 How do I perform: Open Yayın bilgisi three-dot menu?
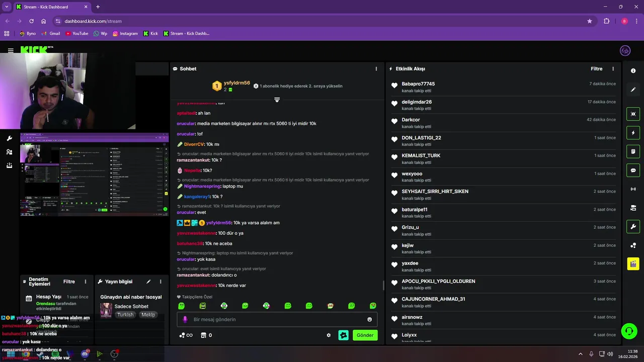(x=160, y=282)
